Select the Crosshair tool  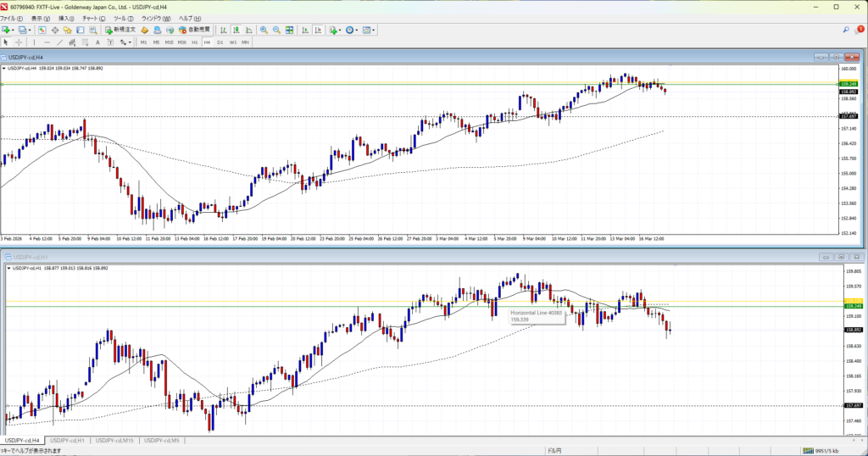pyautogui.click(x=19, y=42)
